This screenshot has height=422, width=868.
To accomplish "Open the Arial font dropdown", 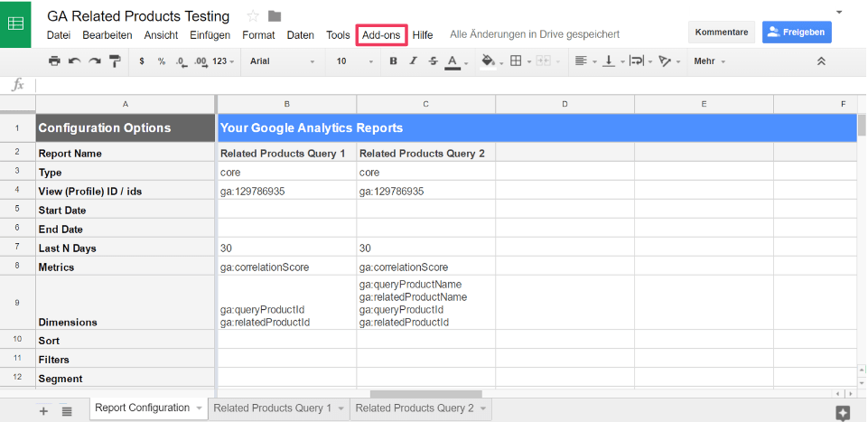I will pyautogui.click(x=282, y=61).
